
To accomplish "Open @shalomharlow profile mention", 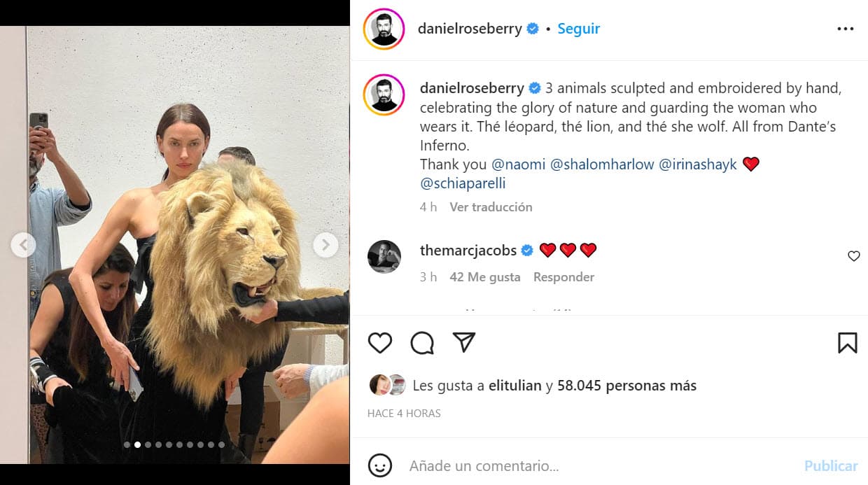I will click(x=602, y=164).
